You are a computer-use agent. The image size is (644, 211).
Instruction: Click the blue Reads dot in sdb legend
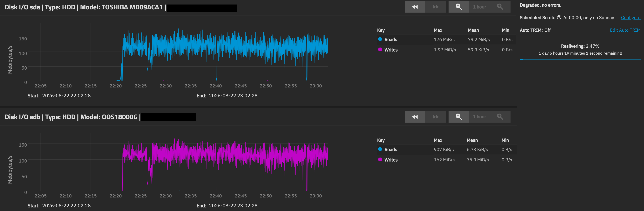pyautogui.click(x=380, y=149)
